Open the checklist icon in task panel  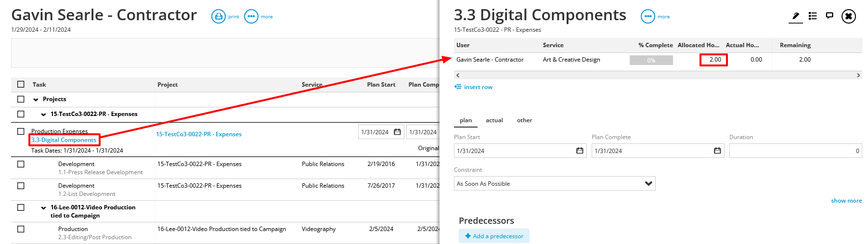point(813,16)
